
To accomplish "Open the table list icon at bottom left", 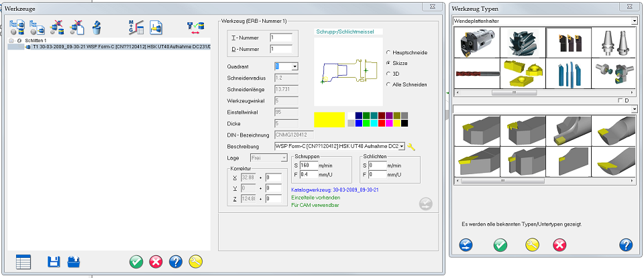I will [23, 262].
